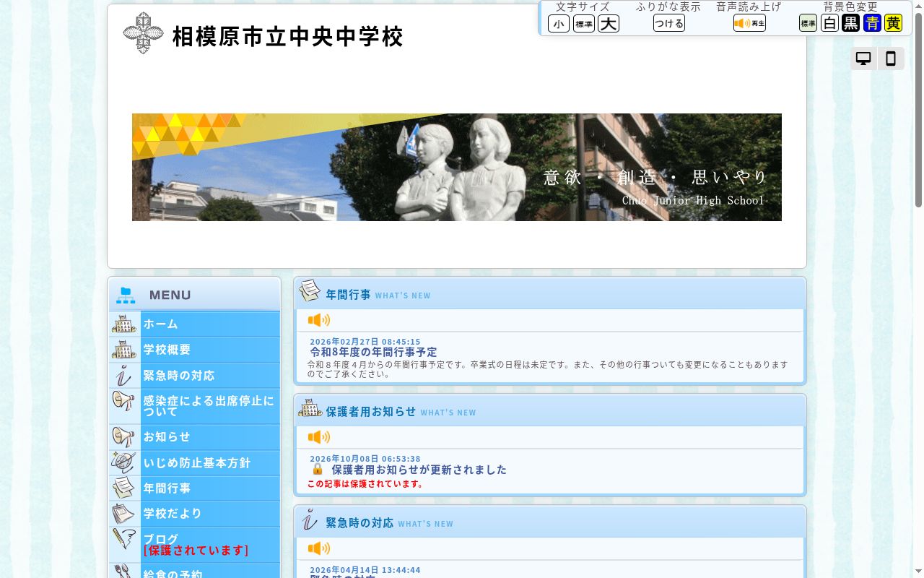Set text size to small (小)
This screenshot has width=924, height=578.
tap(559, 24)
